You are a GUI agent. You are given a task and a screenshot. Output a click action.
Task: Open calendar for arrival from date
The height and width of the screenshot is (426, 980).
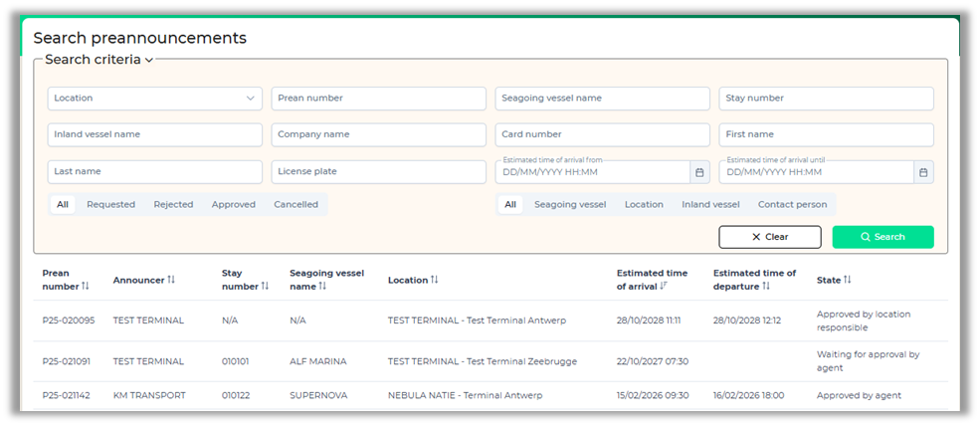pos(699,172)
